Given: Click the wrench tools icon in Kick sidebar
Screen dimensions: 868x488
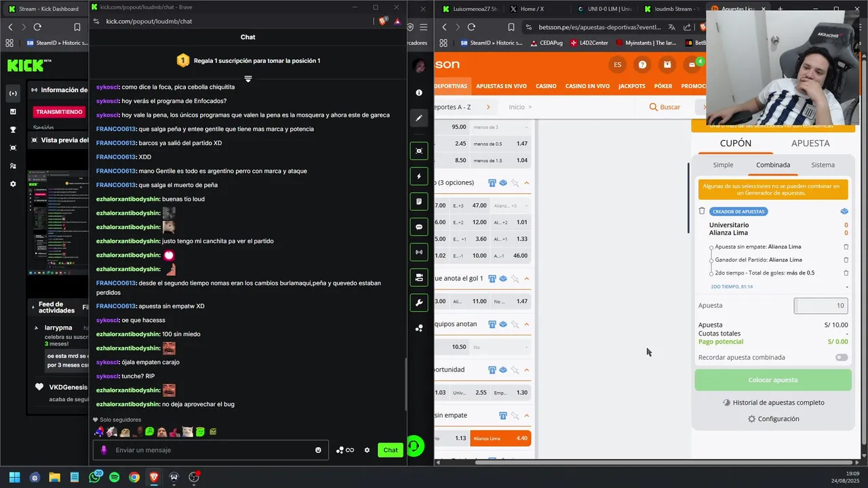Looking at the screenshot, I should coord(419,303).
